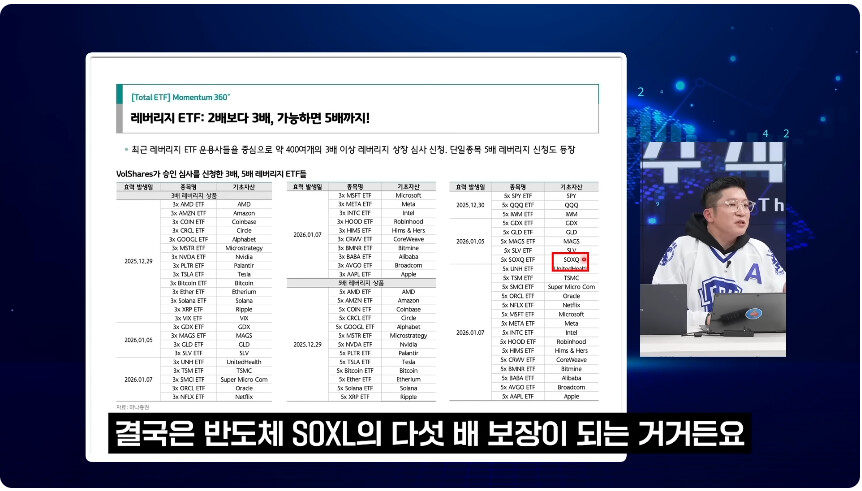The image size is (862, 491).
Task: Select the '3x META ETF' cell
Action: [x=355, y=204]
